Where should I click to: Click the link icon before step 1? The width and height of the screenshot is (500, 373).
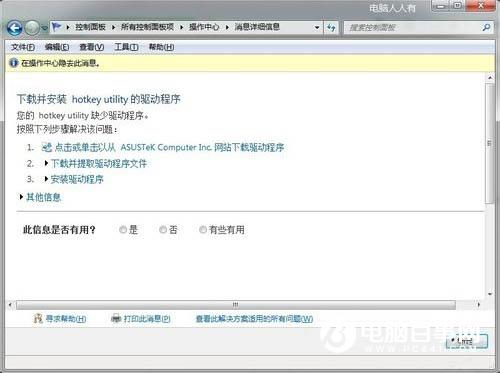[x=47, y=147]
